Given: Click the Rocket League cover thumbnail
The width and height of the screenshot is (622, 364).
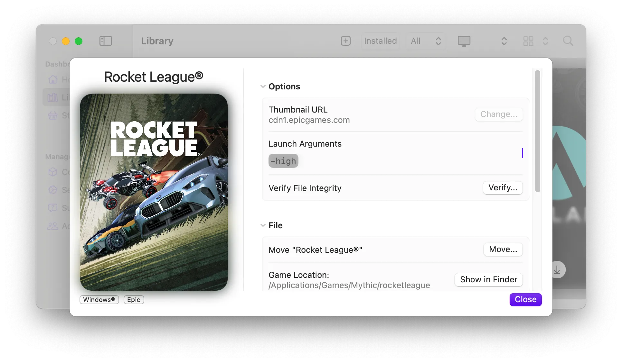Looking at the screenshot, I should click(154, 192).
